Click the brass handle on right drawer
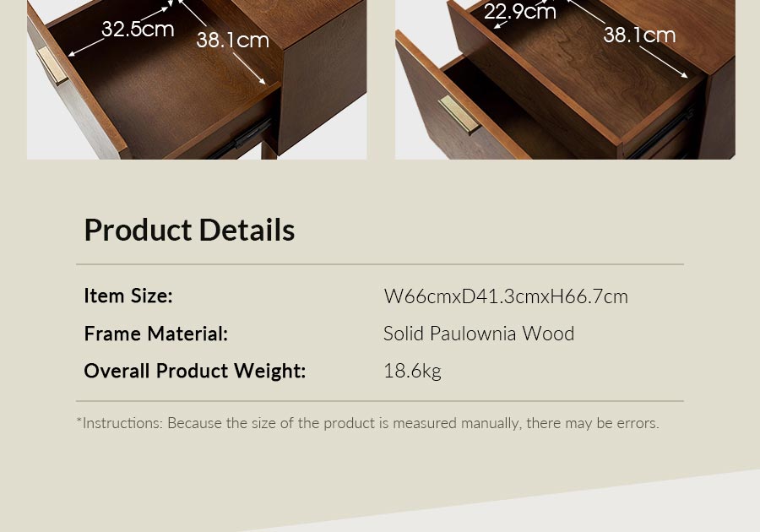 [459, 114]
